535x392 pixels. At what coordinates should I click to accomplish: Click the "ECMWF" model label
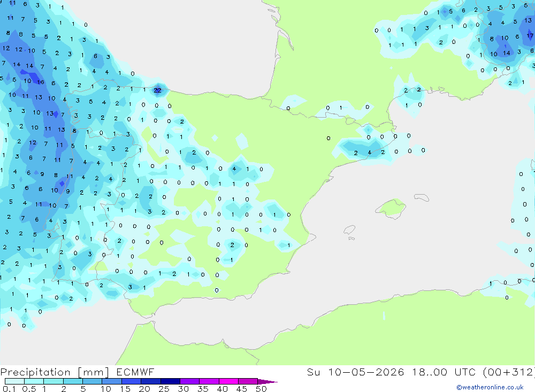pos(135,372)
